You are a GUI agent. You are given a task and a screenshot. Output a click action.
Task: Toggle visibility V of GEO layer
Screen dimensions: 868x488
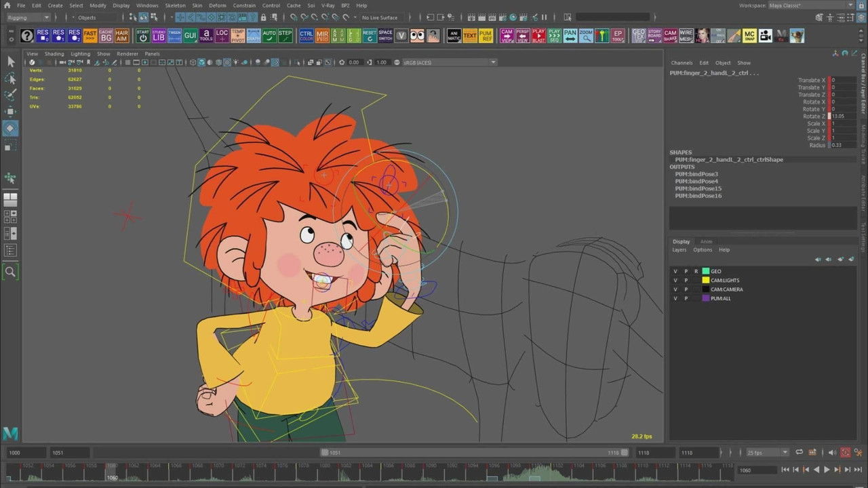pos(675,271)
